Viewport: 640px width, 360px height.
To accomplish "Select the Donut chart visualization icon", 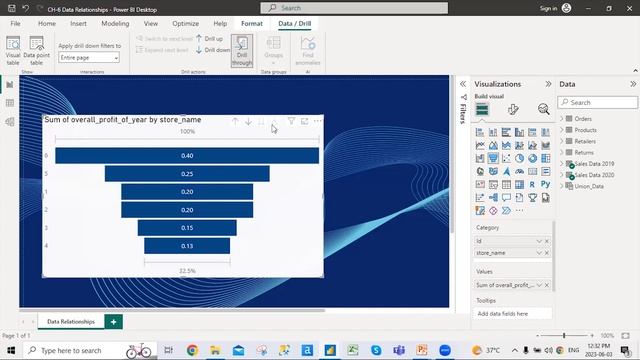I will tap(532, 158).
